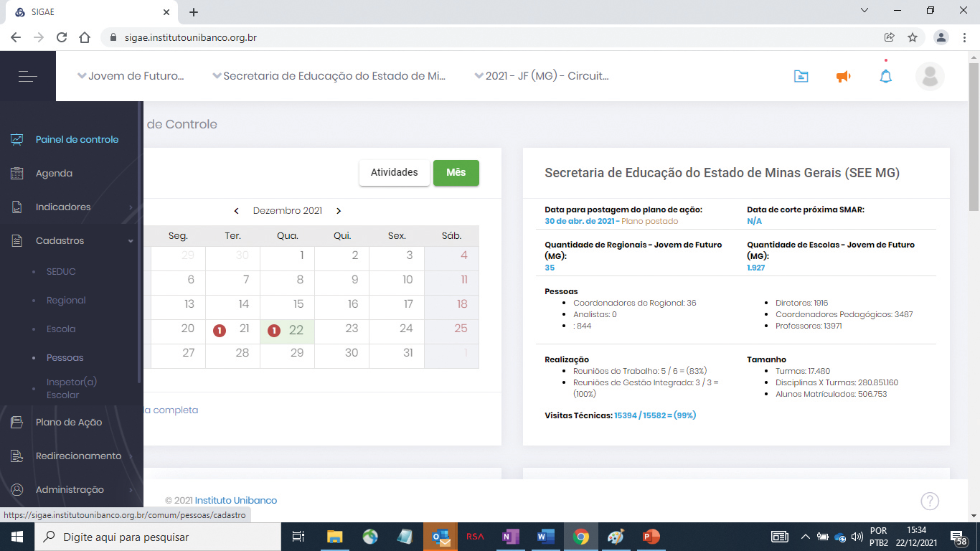
Task: Open Outlook from the taskbar
Action: click(440, 537)
